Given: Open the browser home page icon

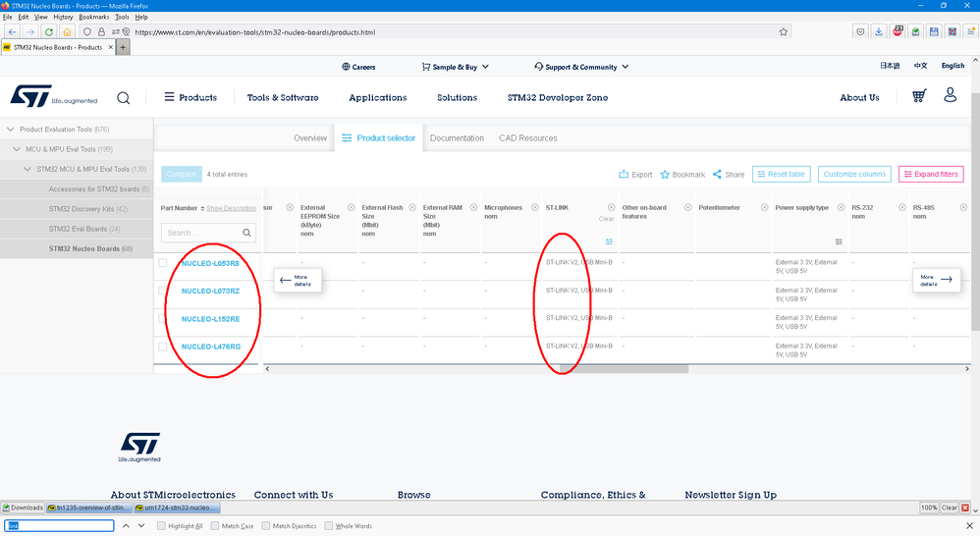Looking at the screenshot, I should click(67, 31).
